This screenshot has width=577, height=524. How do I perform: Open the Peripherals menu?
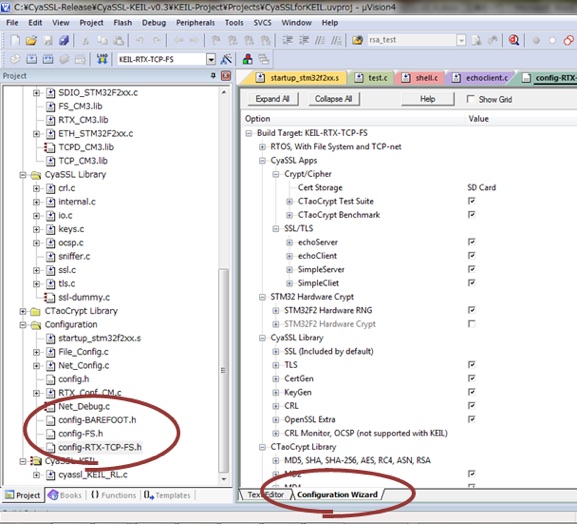pos(195,23)
